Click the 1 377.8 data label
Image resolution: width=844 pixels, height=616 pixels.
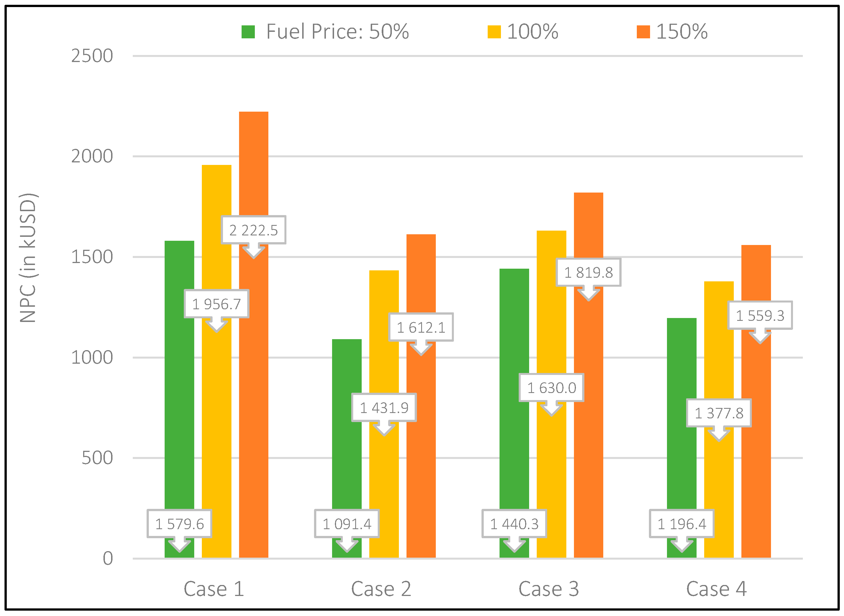tap(719, 413)
